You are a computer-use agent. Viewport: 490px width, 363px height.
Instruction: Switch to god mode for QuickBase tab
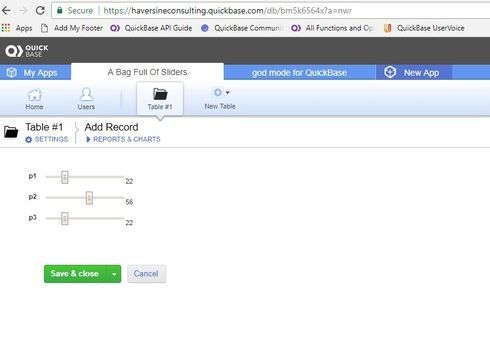point(299,72)
